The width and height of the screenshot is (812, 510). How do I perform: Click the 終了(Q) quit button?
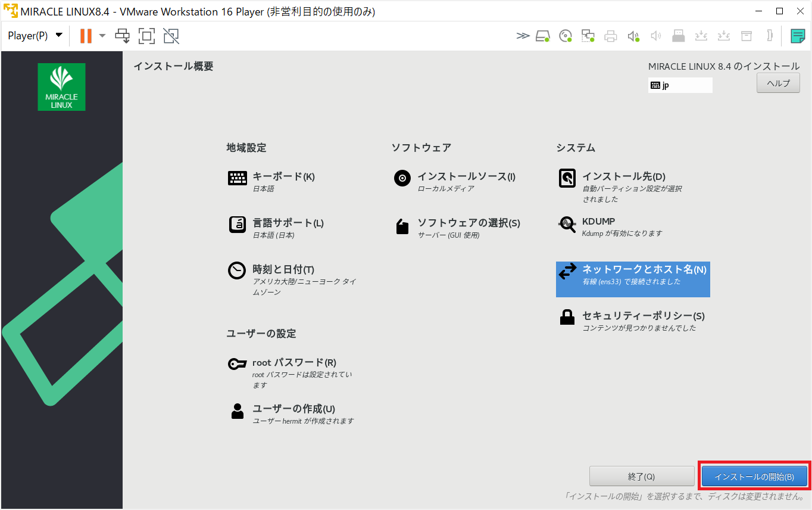coord(642,477)
